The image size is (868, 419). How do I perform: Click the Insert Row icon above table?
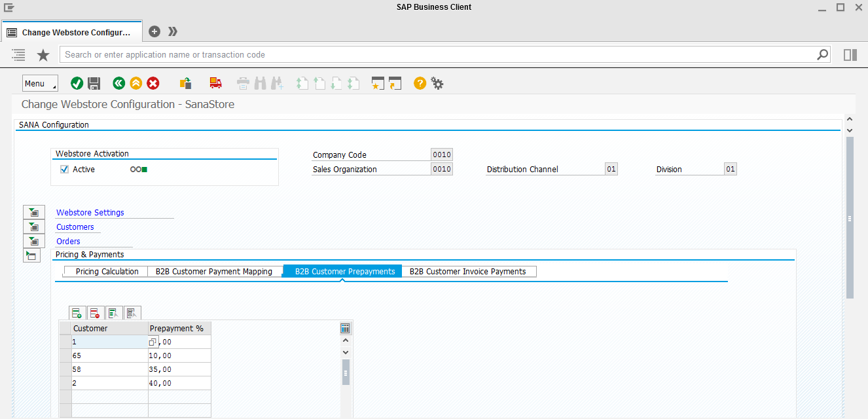77,313
